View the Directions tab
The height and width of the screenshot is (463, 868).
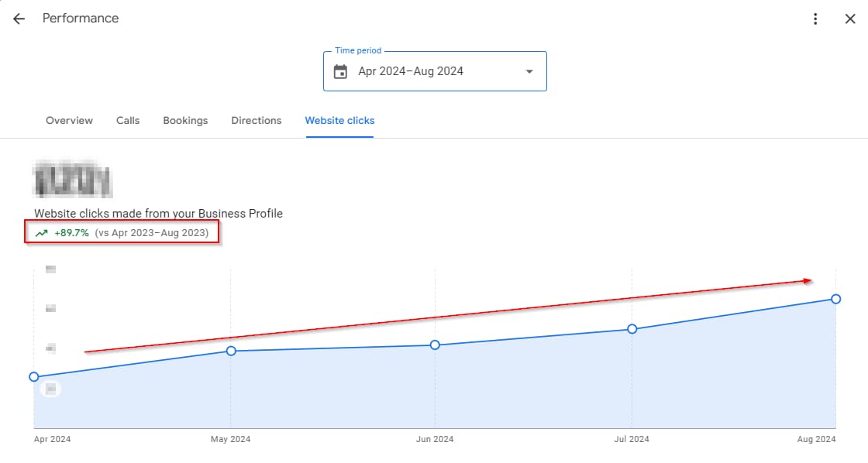click(256, 121)
